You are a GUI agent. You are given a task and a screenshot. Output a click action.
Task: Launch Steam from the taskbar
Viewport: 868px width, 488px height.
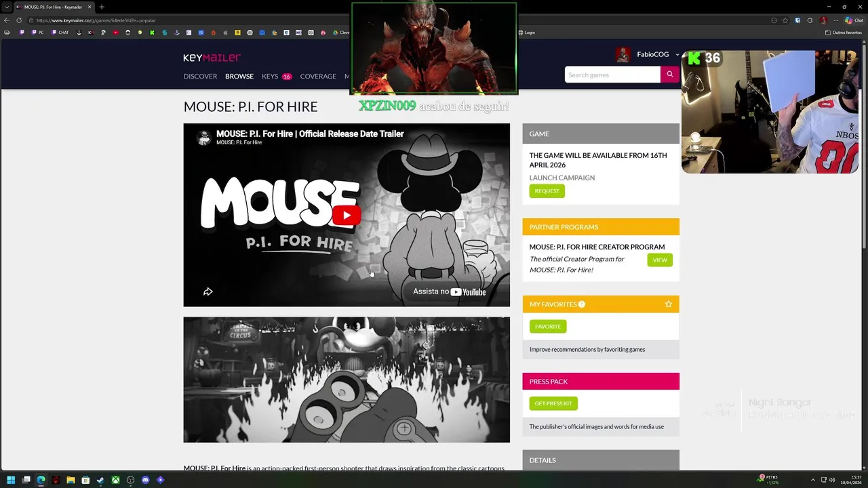pos(100,480)
